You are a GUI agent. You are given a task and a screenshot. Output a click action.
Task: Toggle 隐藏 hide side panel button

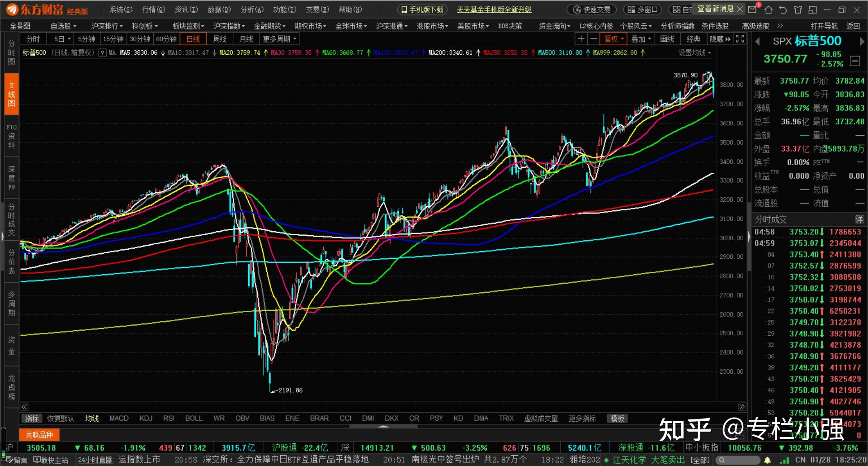[x=720, y=39]
